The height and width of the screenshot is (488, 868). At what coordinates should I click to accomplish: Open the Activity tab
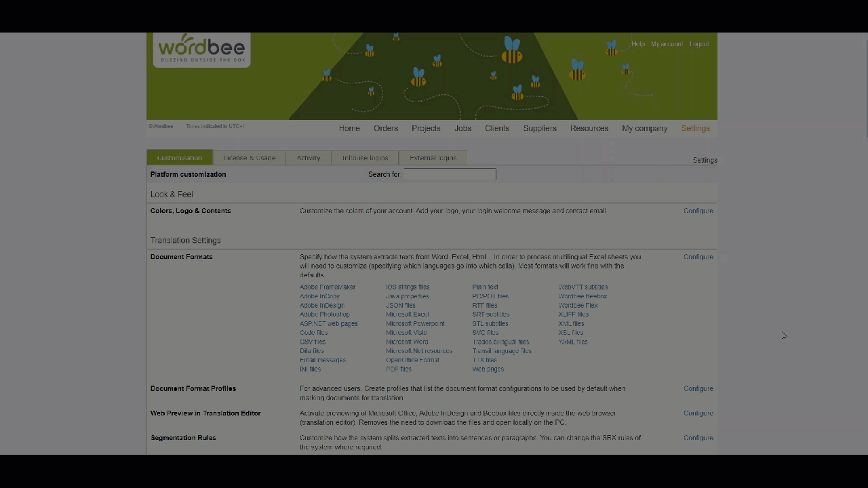coord(309,158)
